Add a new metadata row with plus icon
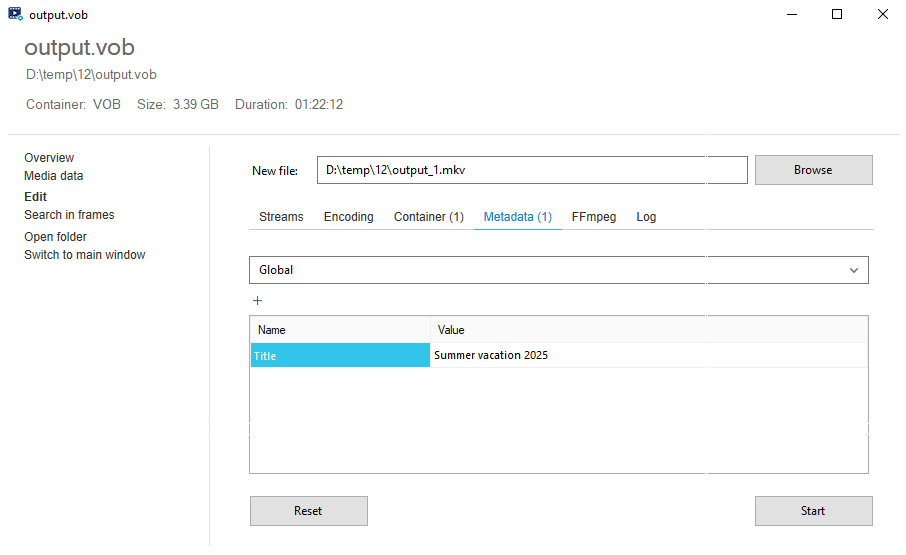 (x=258, y=300)
